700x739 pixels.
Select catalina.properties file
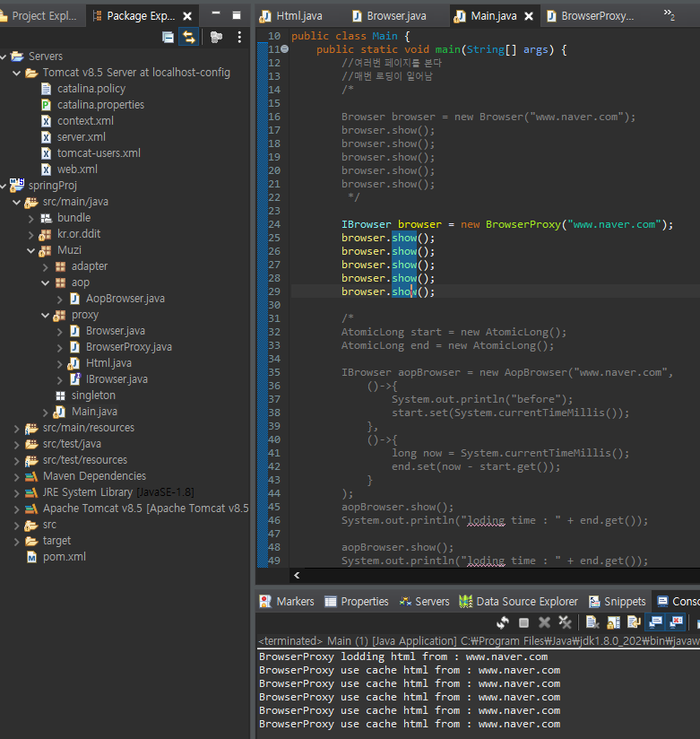(100, 105)
